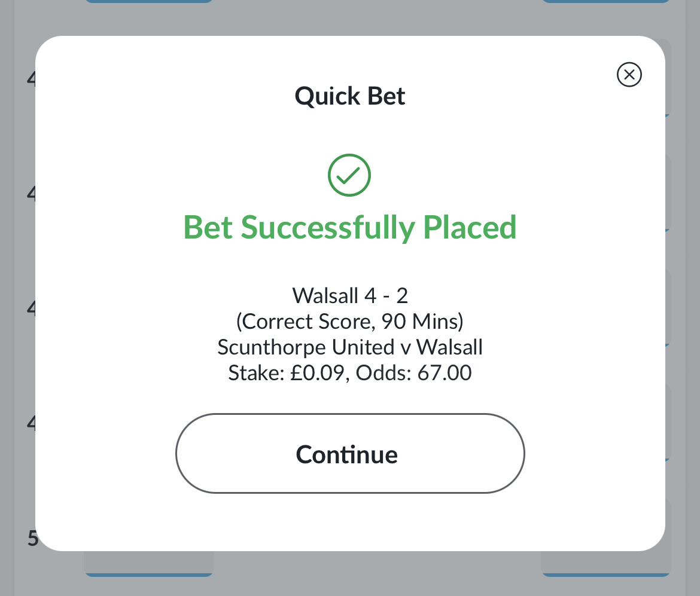Click the Quick Bet dialog title
700x596 pixels.
tap(350, 96)
